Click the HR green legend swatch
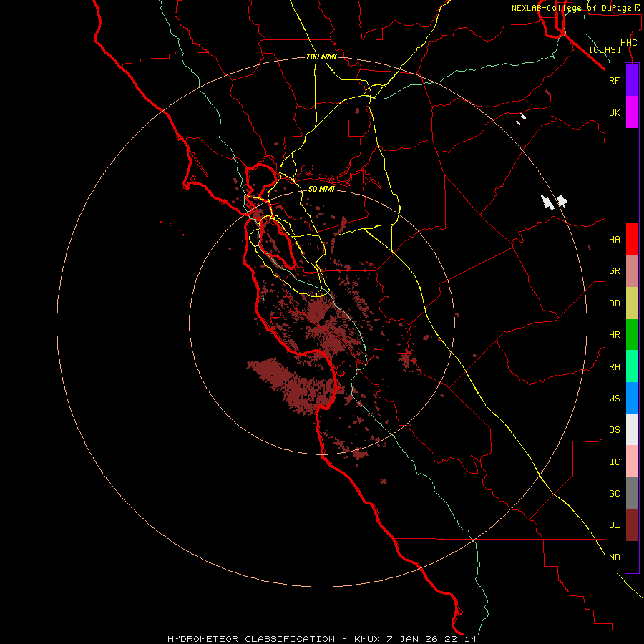 pos(632,335)
